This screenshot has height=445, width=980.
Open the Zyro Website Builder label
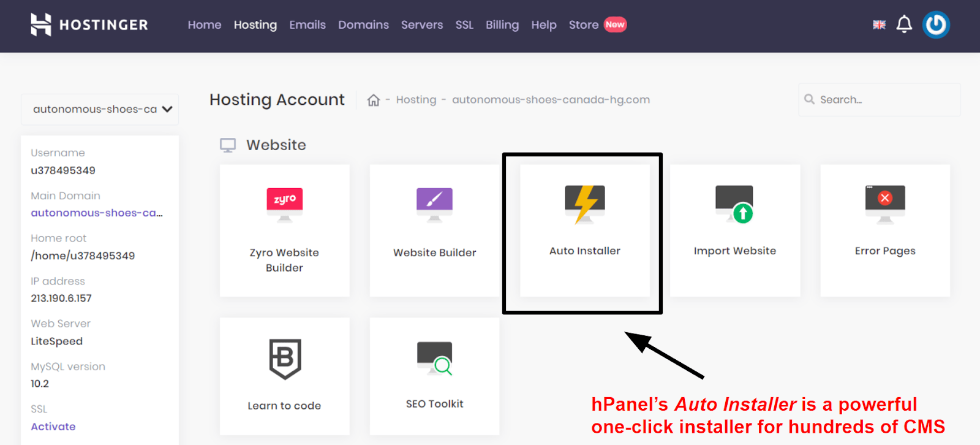284,260
